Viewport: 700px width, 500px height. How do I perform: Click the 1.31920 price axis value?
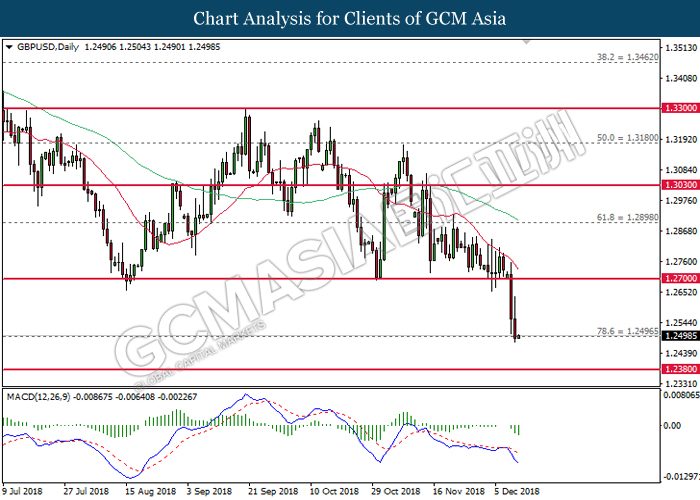pyautogui.click(x=681, y=140)
